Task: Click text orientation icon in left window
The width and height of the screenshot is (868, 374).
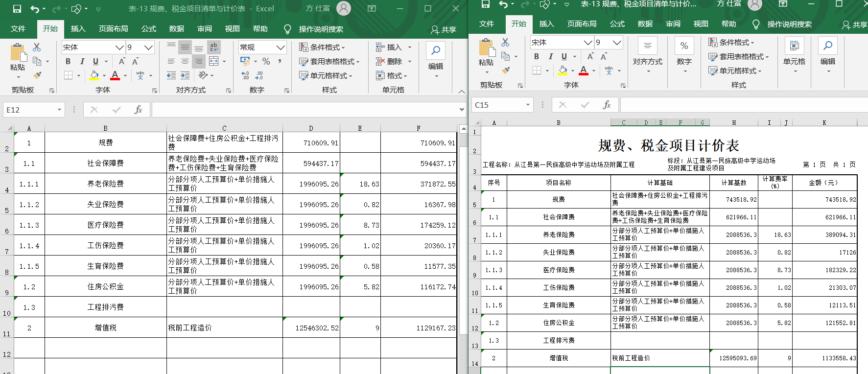Action: (x=203, y=75)
